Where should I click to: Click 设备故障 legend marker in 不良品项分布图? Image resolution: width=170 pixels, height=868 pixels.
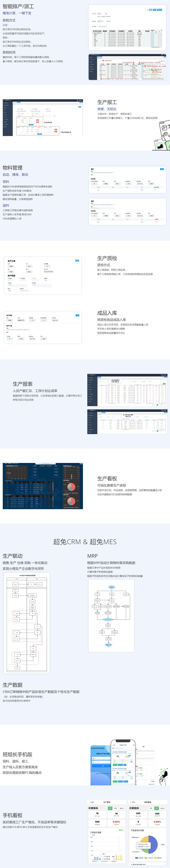click(137, 858)
